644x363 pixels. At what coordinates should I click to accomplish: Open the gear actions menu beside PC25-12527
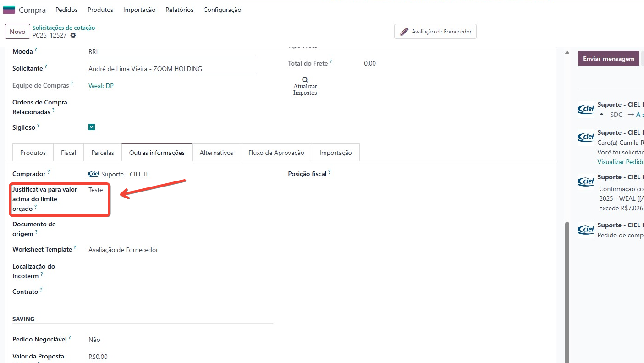pyautogui.click(x=73, y=36)
